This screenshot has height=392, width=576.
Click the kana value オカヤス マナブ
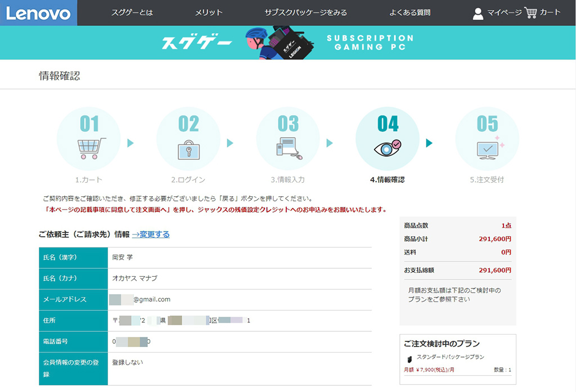pyautogui.click(x=134, y=278)
